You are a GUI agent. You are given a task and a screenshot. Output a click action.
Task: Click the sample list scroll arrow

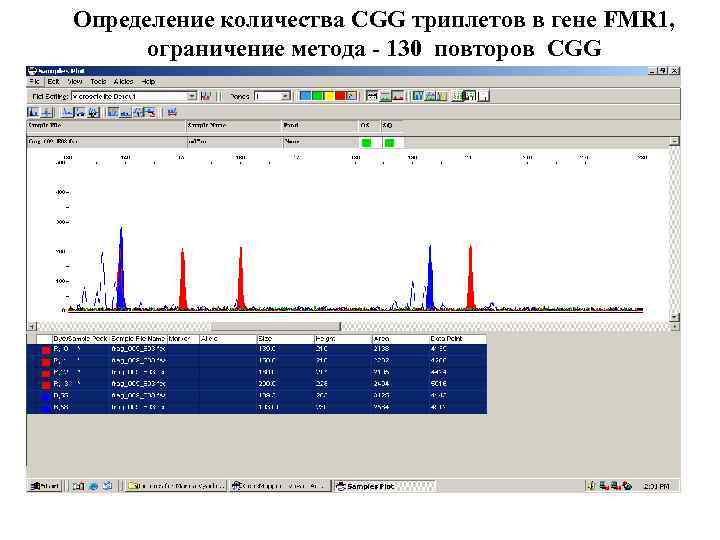674,141
